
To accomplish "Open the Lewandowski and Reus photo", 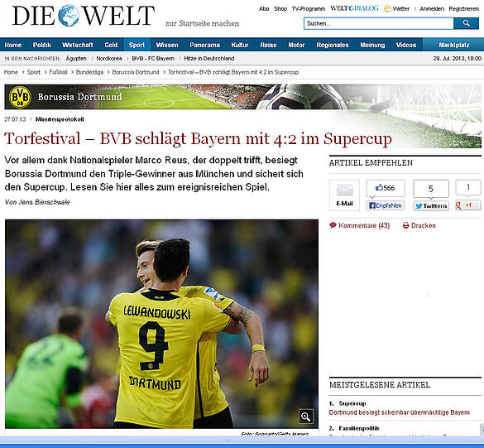I will coord(161,324).
